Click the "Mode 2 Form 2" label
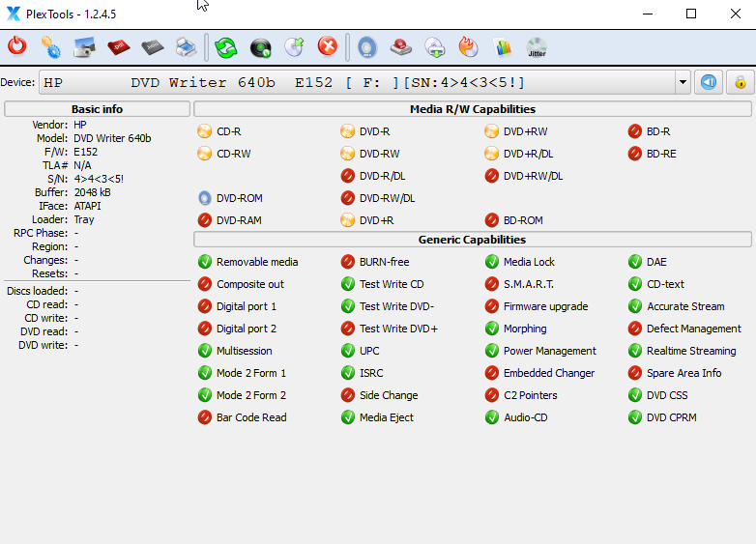This screenshot has height=544, width=756. point(251,395)
